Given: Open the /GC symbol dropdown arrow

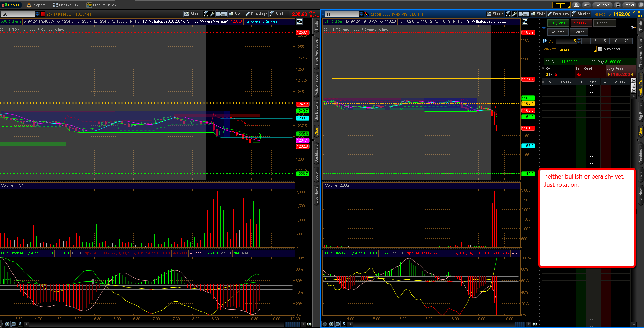Looking at the screenshot, I should 37,14.
